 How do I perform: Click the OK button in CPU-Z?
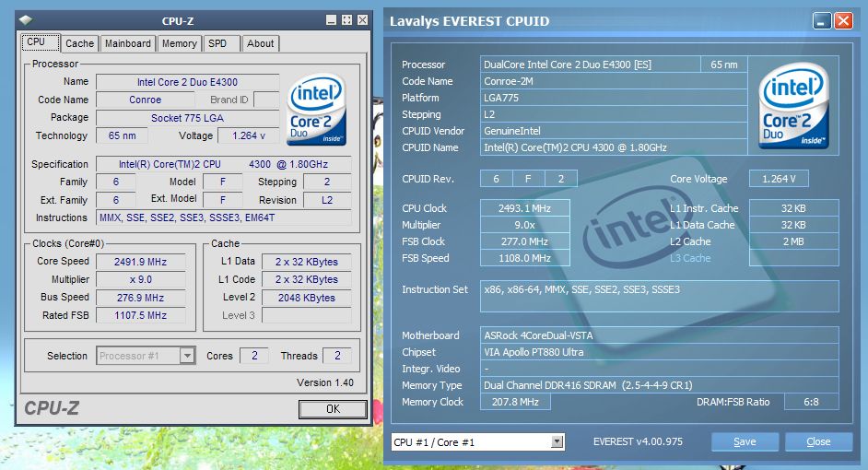333,409
